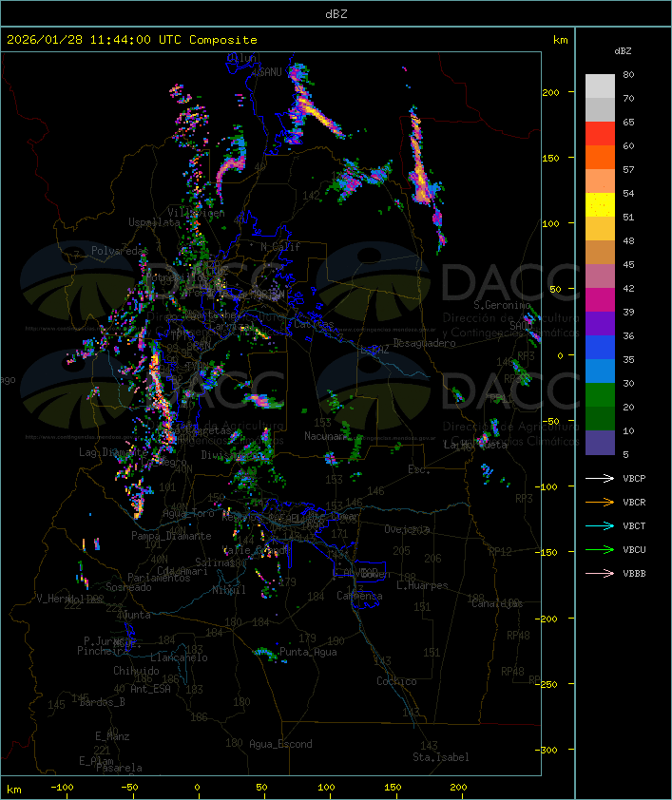Click the 'VBCP' legend label
This screenshot has height=800, width=672.
pyautogui.click(x=634, y=479)
